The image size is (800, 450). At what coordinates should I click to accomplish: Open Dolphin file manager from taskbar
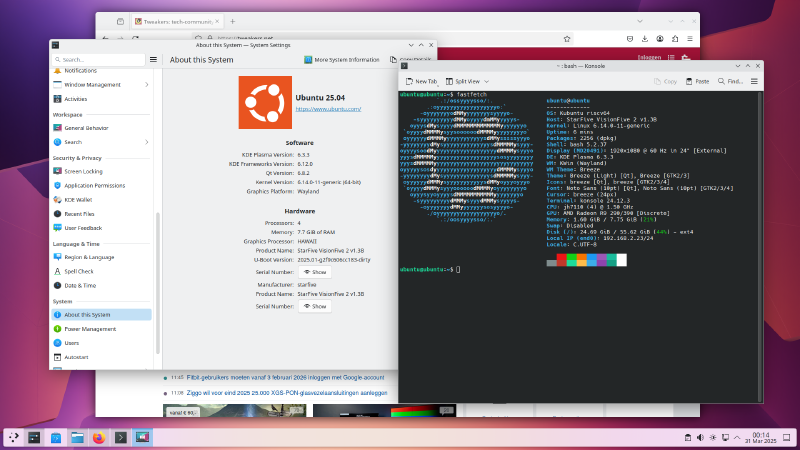click(78, 437)
